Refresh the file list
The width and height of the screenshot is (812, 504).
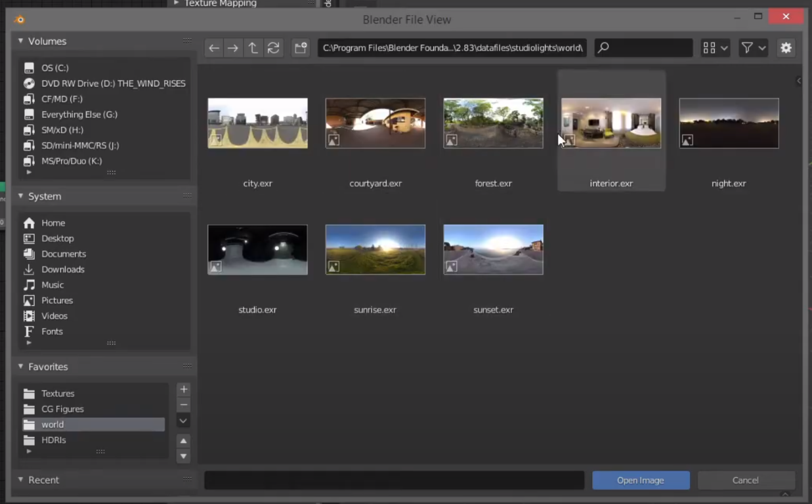click(274, 48)
